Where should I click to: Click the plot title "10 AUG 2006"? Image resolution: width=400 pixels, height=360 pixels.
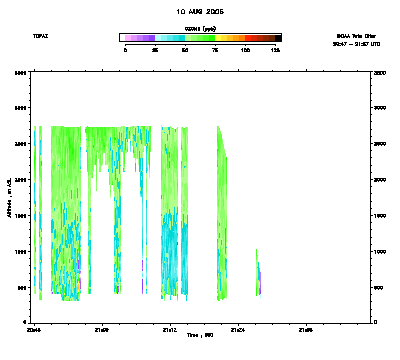[200, 12]
